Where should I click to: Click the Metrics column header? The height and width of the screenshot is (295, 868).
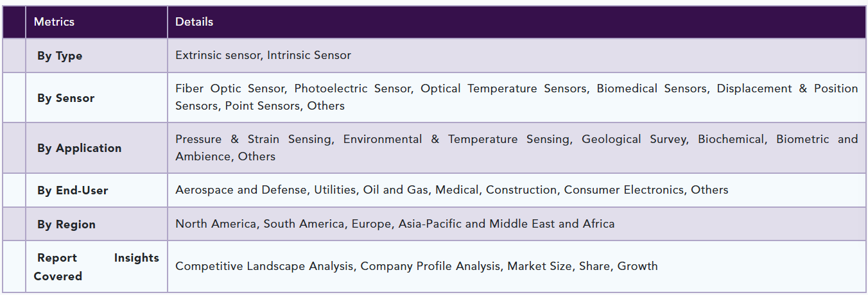pos(54,22)
